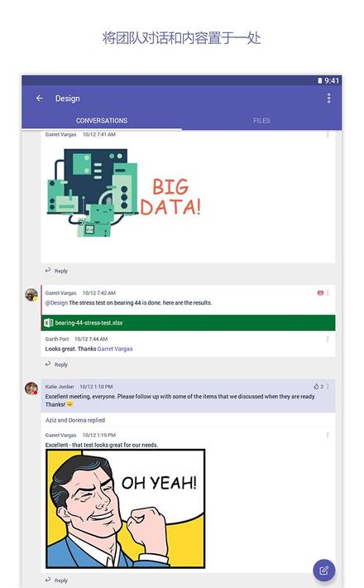Reply to the bearing 44 stress test thread

(56, 364)
